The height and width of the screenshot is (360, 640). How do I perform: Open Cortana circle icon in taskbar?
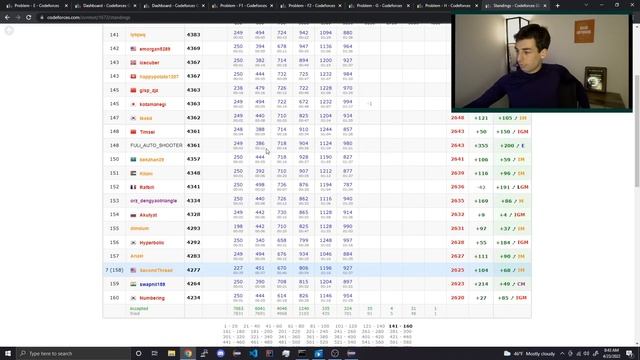pyautogui.click(x=138, y=353)
